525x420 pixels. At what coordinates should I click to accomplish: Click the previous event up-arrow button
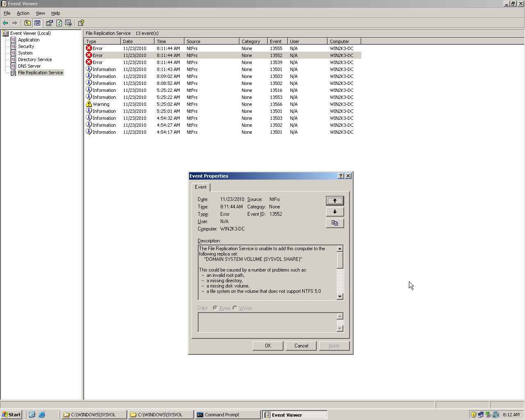pos(335,201)
